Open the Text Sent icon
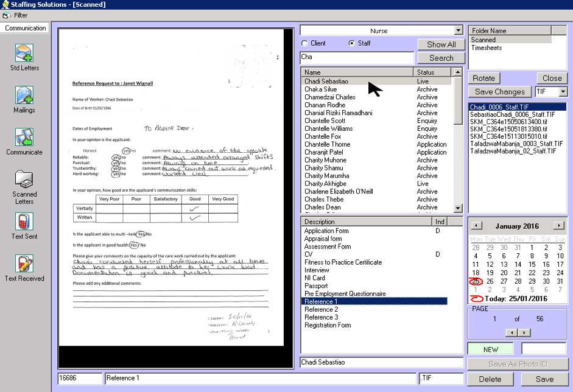The image size is (573, 392). 24,222
